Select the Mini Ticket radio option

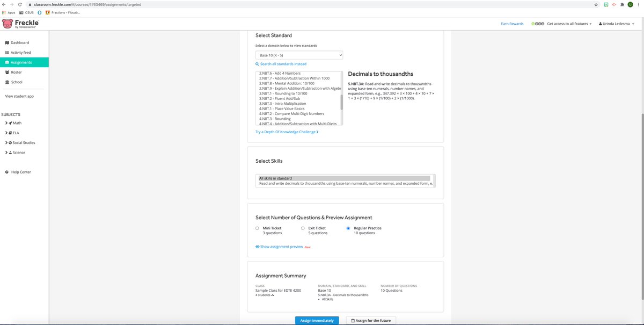tap(257, 228)
